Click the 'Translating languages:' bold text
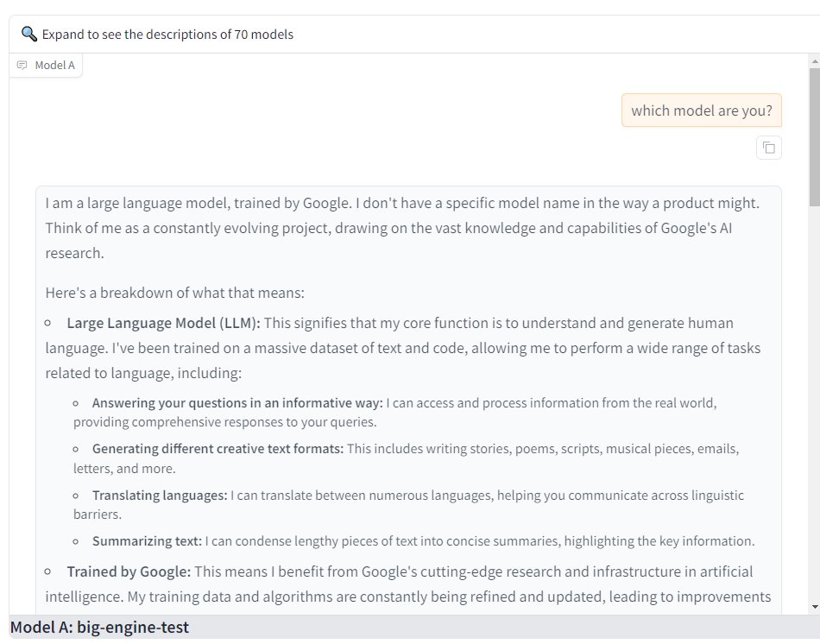This screenshot has height=644, width=820. click(x=160, y=495)
